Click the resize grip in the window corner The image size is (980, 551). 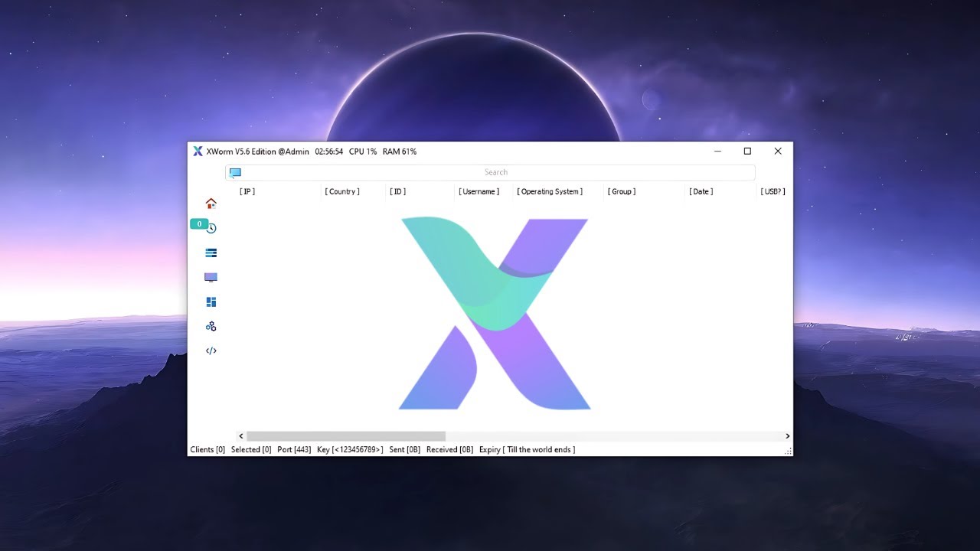point(788,452)
